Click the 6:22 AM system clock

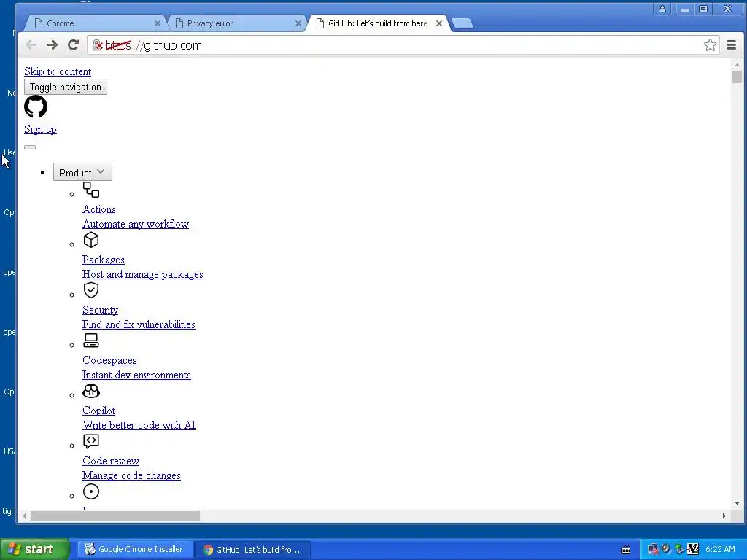coord(720,550)
